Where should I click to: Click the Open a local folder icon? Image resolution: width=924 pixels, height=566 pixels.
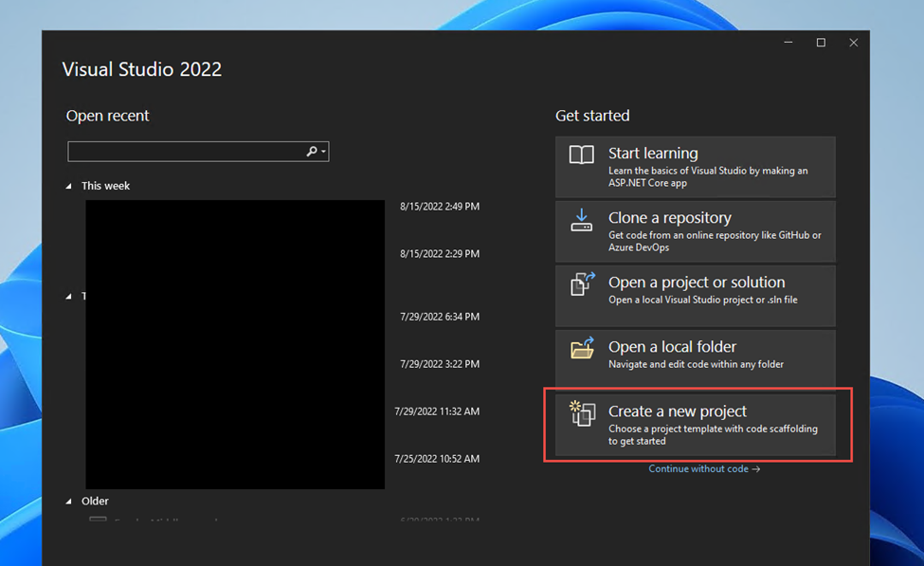click(x=582, y=348)
